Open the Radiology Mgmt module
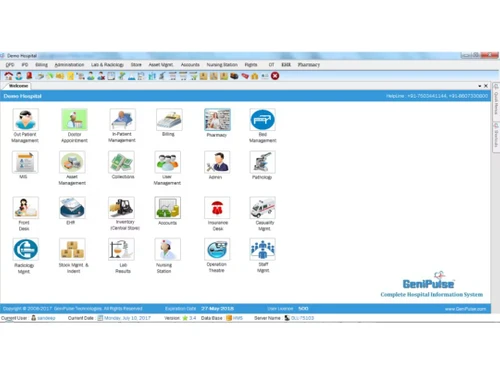500x375 pixels. click(x=26, y=249)
